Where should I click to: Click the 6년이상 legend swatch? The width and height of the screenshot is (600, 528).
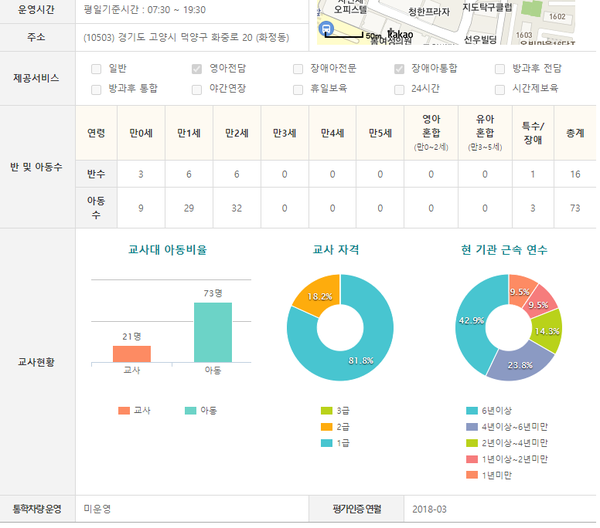[472, 411]
